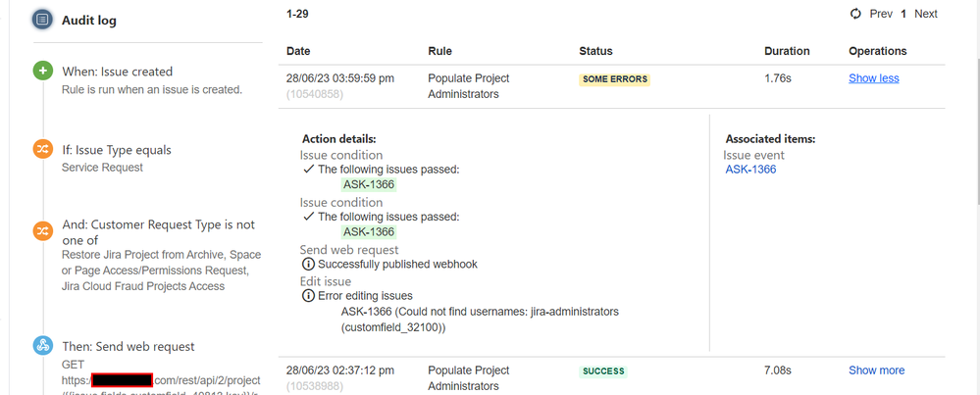Click the SOME ERRORS status badge
The image size is (980, 395).
click(614, 79)
